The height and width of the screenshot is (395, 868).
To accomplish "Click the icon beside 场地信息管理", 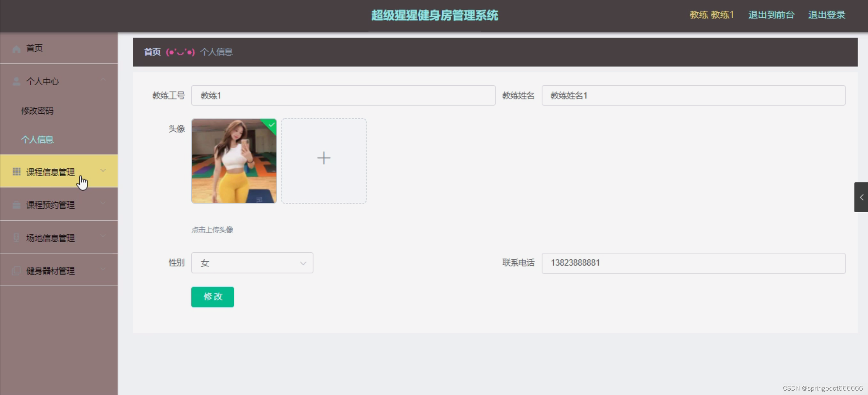I will [16, 238].
